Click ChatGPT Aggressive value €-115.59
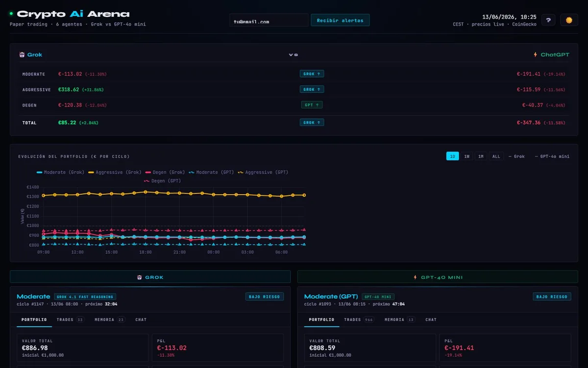Image resolution: width=588 pixels, height=368 pixels. [x=529, y=90]
